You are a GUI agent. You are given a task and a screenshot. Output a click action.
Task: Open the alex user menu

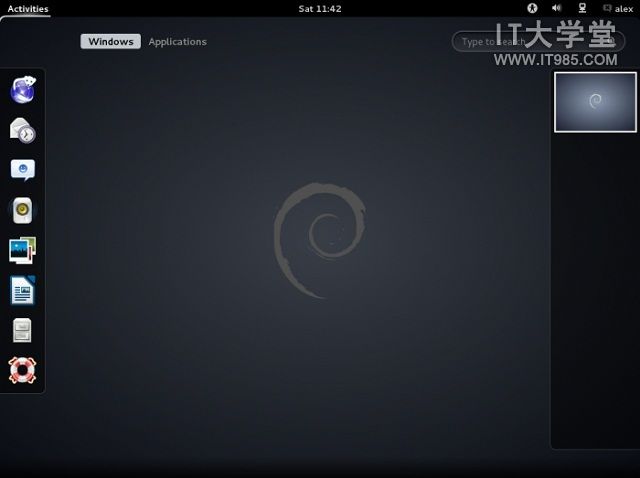pos(618,9)
